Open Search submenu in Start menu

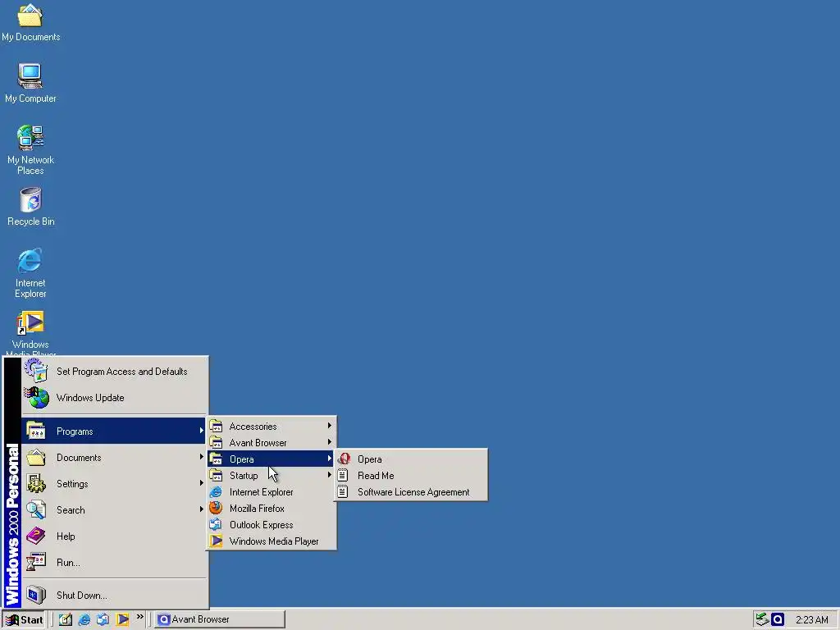[115, 510]
